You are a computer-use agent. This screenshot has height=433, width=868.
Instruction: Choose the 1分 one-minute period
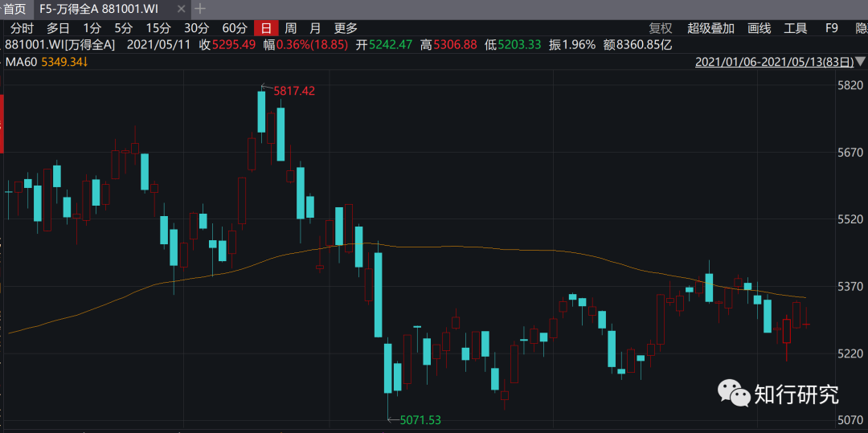pos(92,28)
